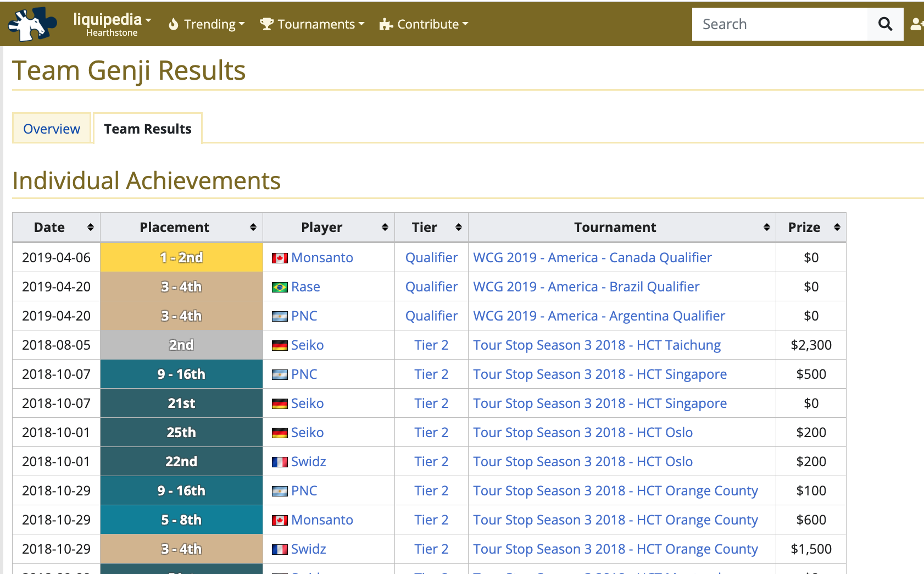Sort table by Tier column arrows
The image size is (924, 574).
coord(458,227)
